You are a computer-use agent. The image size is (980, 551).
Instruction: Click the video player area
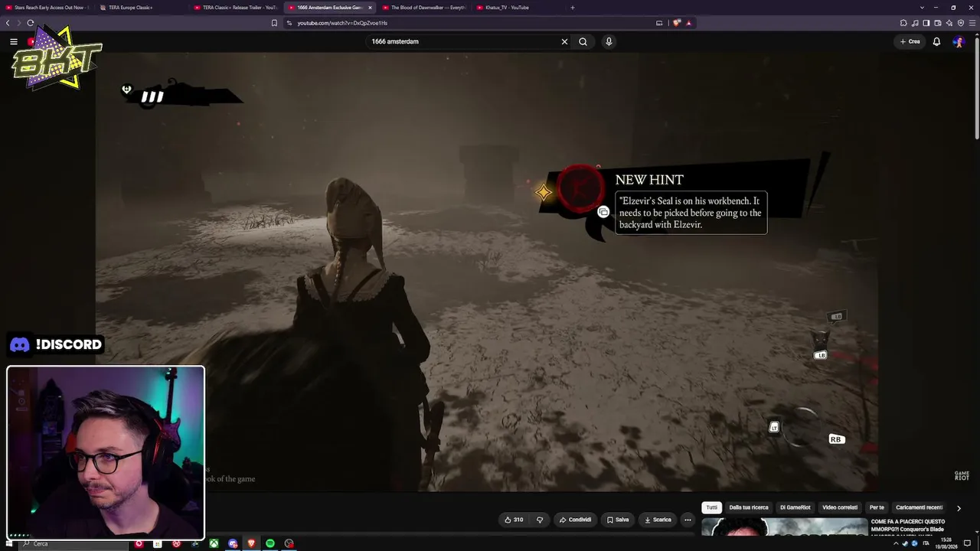(x=487, y=272)
